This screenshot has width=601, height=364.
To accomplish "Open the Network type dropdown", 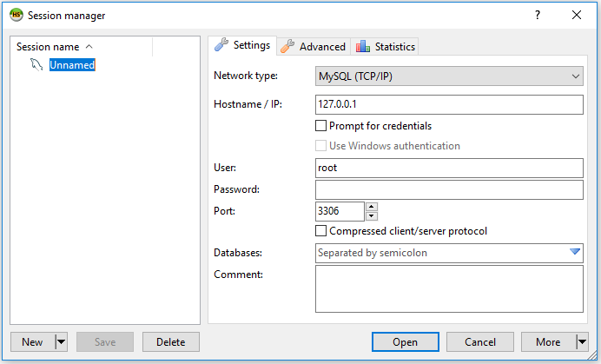I will pos(449,76).
